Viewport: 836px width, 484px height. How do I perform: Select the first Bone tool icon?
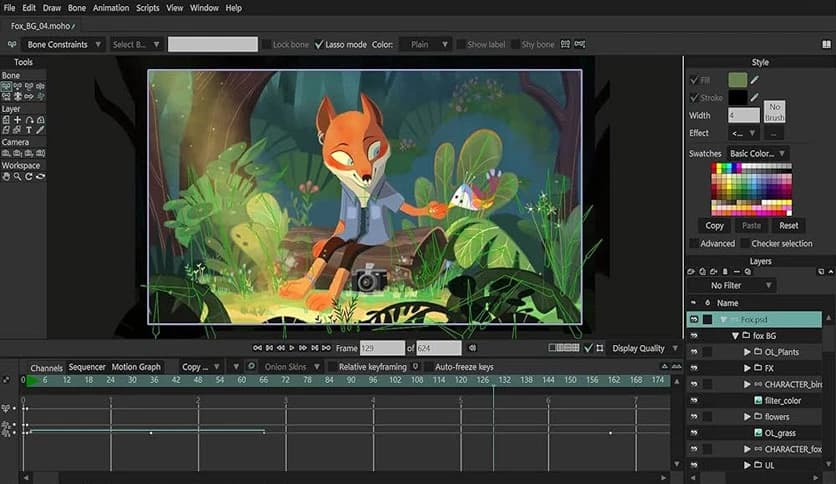pos(6,87)
